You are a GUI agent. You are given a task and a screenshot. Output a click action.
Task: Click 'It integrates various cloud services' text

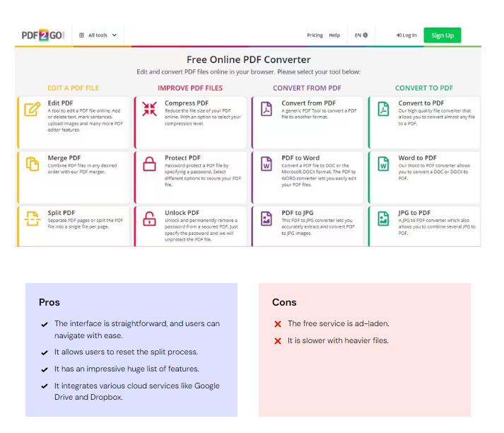(137, 391)
